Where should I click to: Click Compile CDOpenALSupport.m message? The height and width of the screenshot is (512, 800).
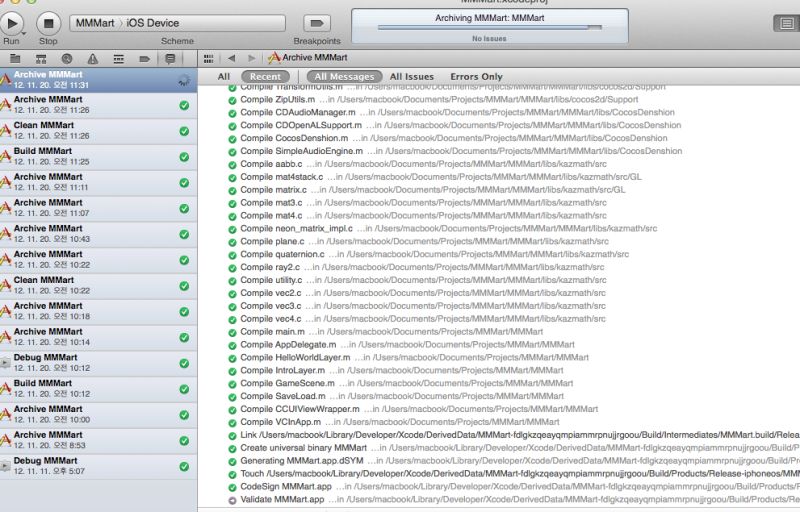(x=455, y=125)
